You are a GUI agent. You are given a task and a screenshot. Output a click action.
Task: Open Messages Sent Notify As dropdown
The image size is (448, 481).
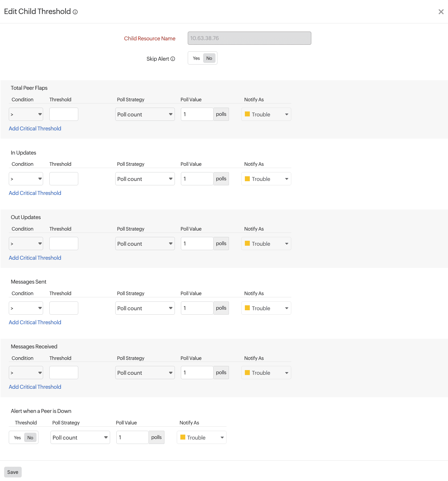[x=266, y=308]
